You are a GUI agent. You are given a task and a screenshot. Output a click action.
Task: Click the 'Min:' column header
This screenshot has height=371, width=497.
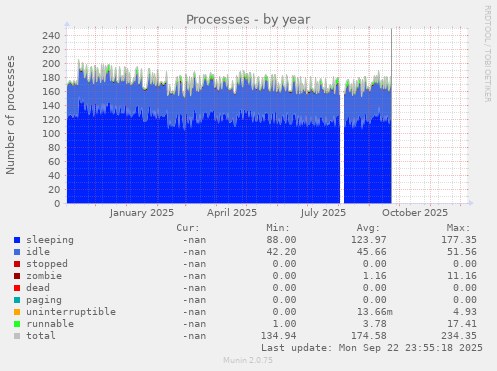(278, 228)
